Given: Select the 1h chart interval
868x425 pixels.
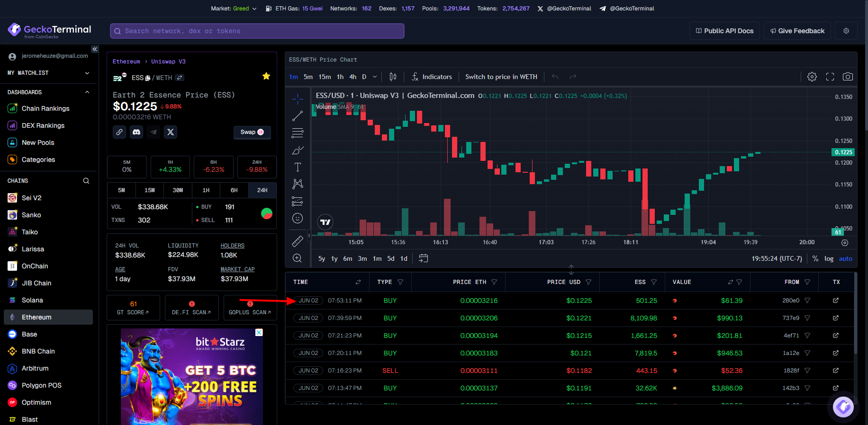Looking at the screenshot, I should 340,77.
